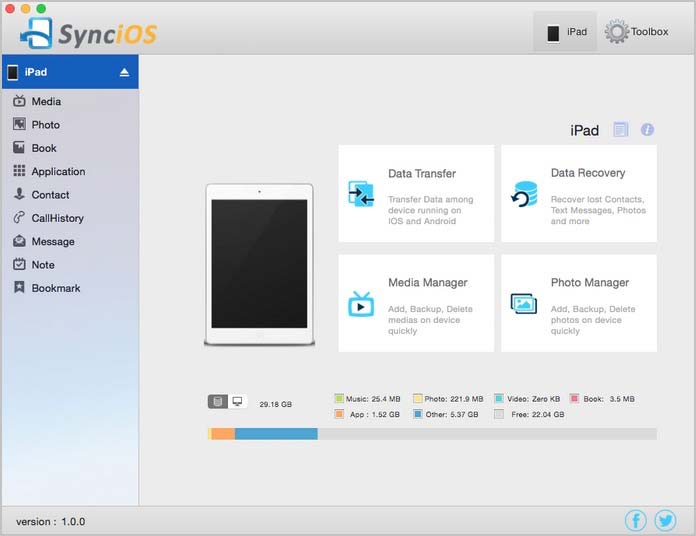Click the Media icon in sidebar
Image resolution: width=696 pixels, height=536 pixels.
pyautogui.click(x=19, y=101)
